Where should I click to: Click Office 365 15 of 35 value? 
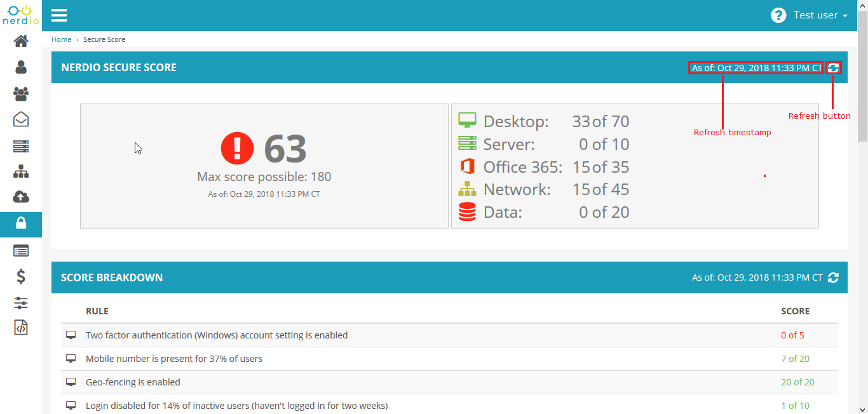(x=600, y=167)
